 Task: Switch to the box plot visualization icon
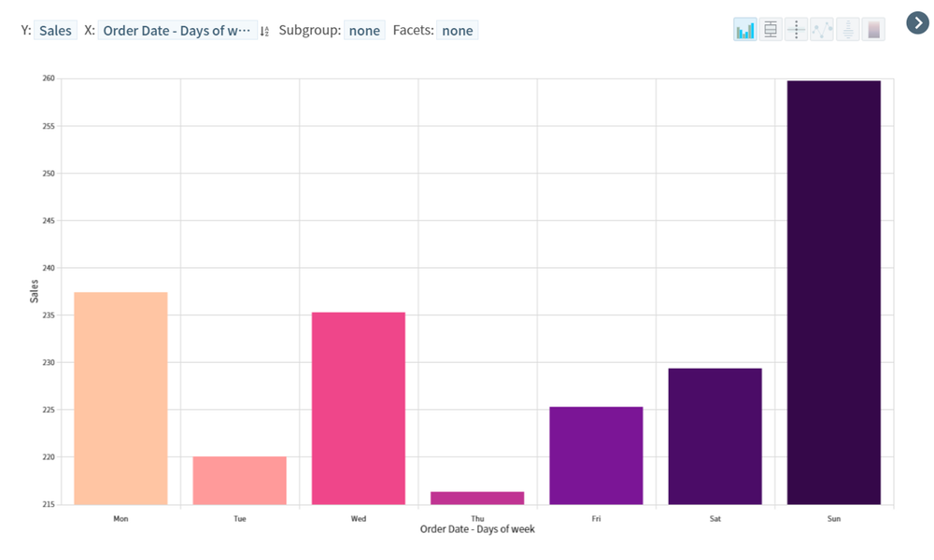pos(770,29)
